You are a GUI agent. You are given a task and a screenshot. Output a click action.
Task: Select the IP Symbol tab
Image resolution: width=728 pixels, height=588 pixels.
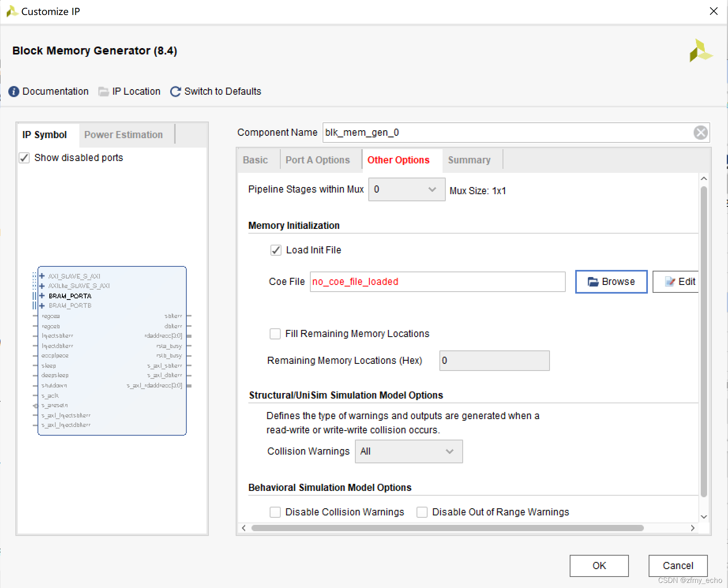(x=45, y=135)
